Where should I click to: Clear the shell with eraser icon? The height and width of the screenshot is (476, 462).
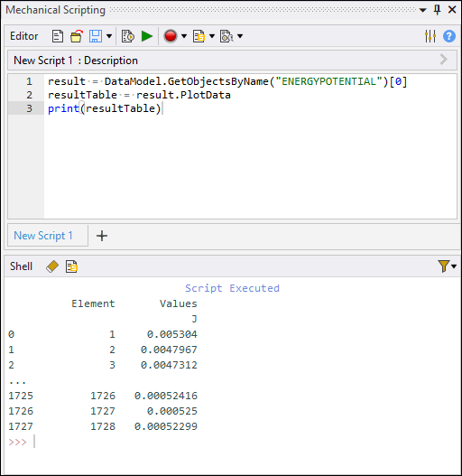pos(52,266)
